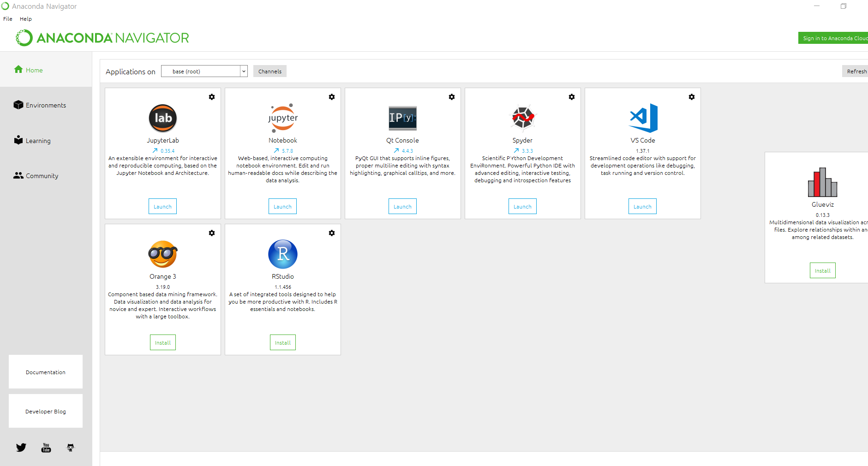Open the GitHub link icon
The height and width of the screenshot is (466, 868).
[x=71, y=448]
